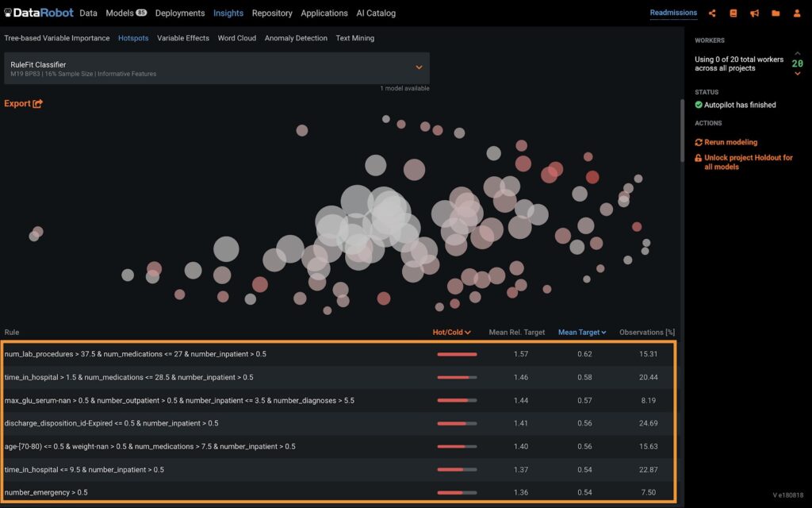
Task: Click Observations value 20.44
Action: coord(649,377)
